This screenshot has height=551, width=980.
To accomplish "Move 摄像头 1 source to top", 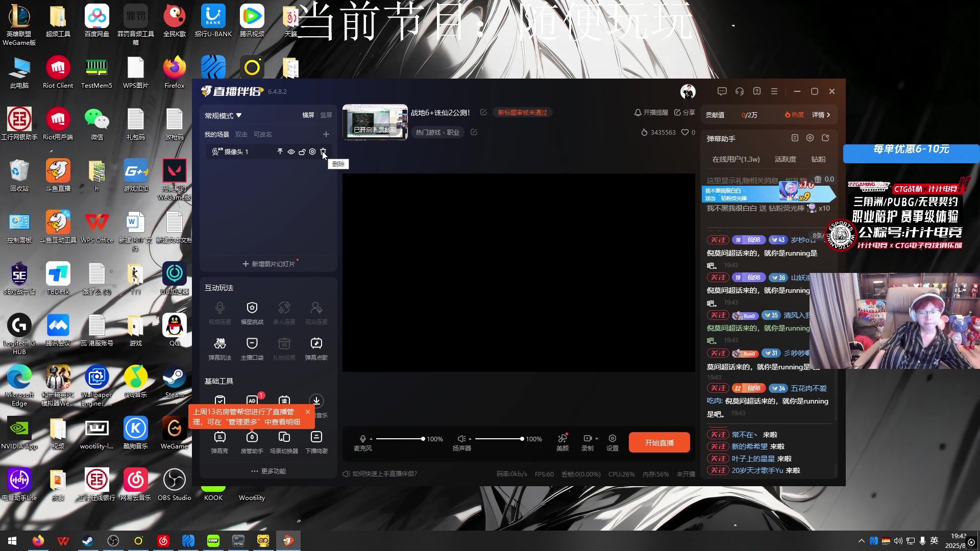I will [x=280, y=152].
